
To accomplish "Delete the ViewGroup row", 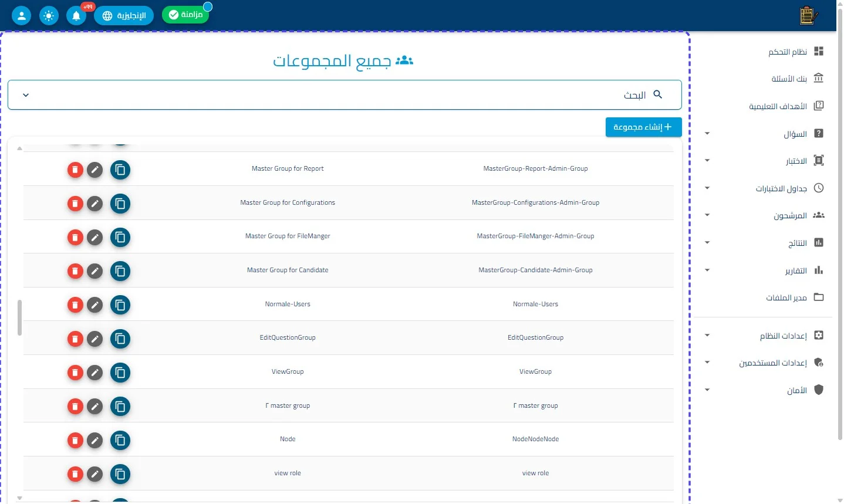I will pos(75,373).
